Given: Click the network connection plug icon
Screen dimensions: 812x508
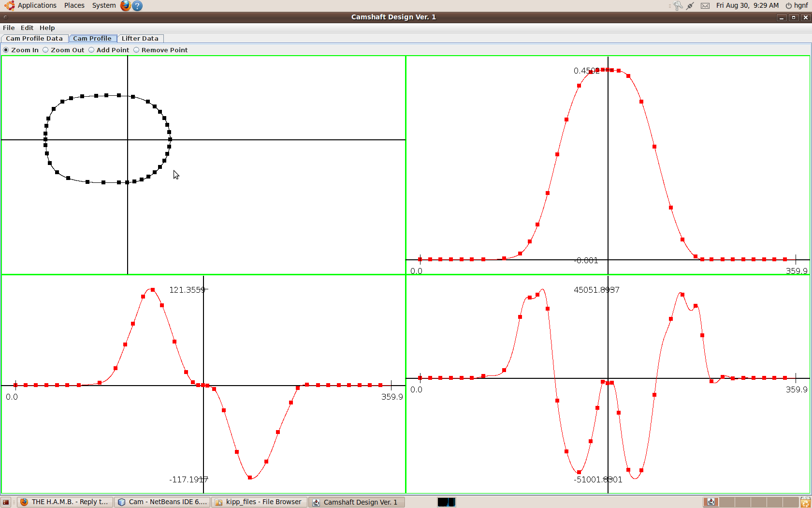Looking at the screenshot, I should [x=690, y=6].
